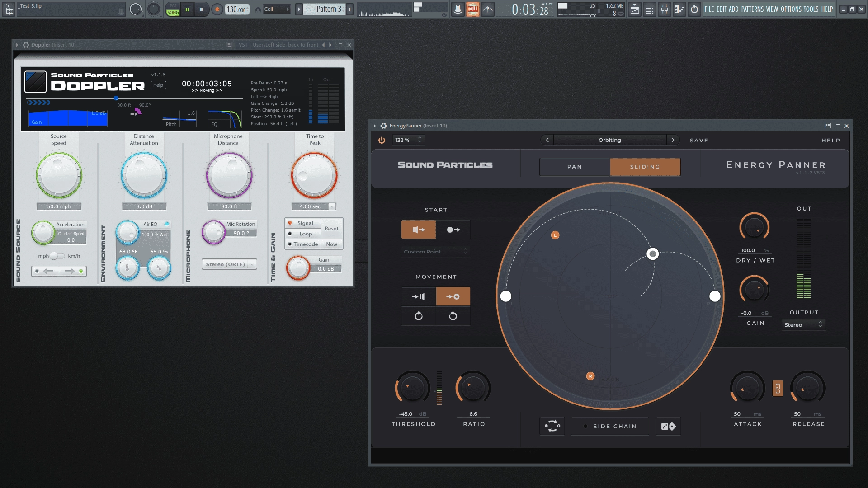The width and height of the screenshot is (868, 488).
Task: Click the zoom 132 % stepper
Action: [x=420, y=140]
